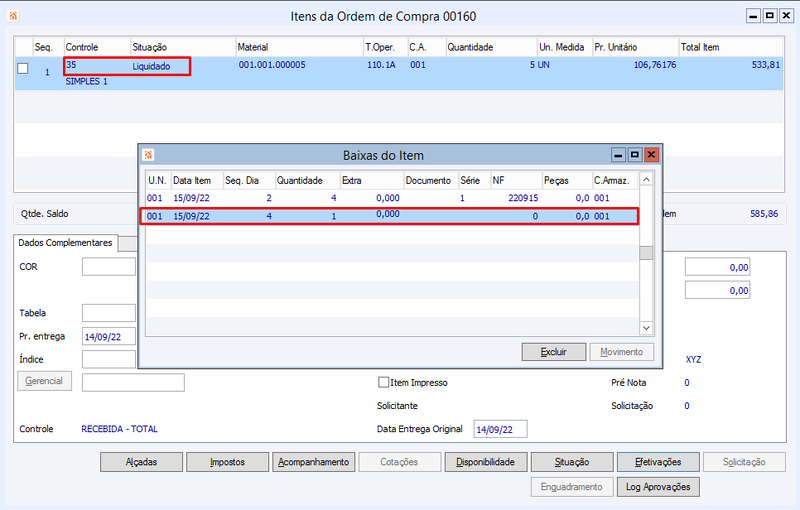
Task: Click the SIMPLES 1 description text
Action: point(86,82)
